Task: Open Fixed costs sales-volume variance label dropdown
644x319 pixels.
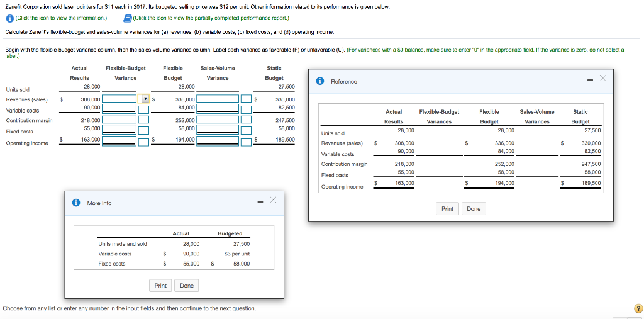Action: click(x=246, y=130)
